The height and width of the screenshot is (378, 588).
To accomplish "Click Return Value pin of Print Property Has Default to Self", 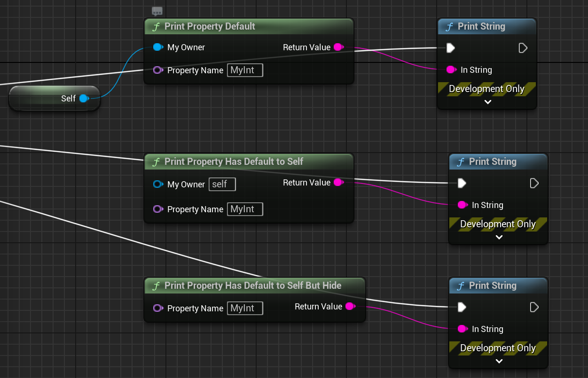I will tap(338, 183).
